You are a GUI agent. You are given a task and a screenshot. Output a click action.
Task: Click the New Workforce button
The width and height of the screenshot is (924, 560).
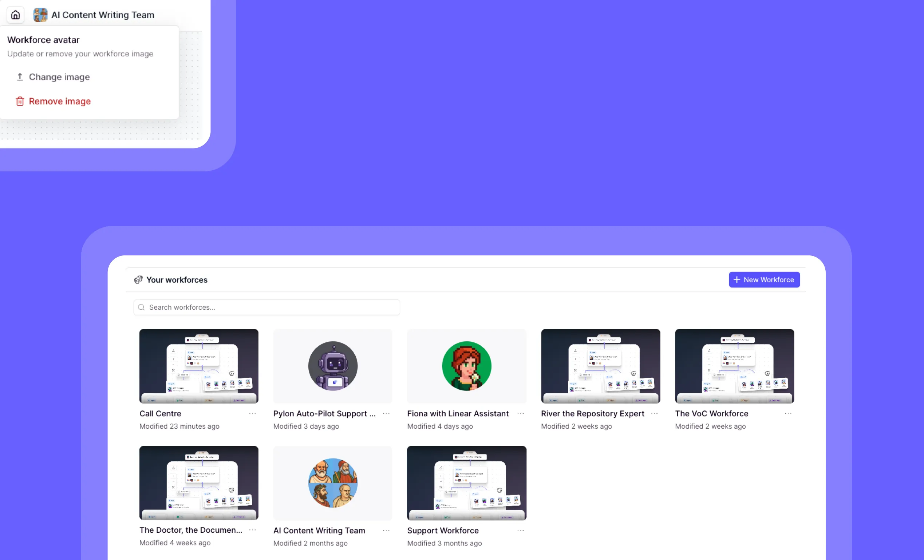click(x=764, y=279)
